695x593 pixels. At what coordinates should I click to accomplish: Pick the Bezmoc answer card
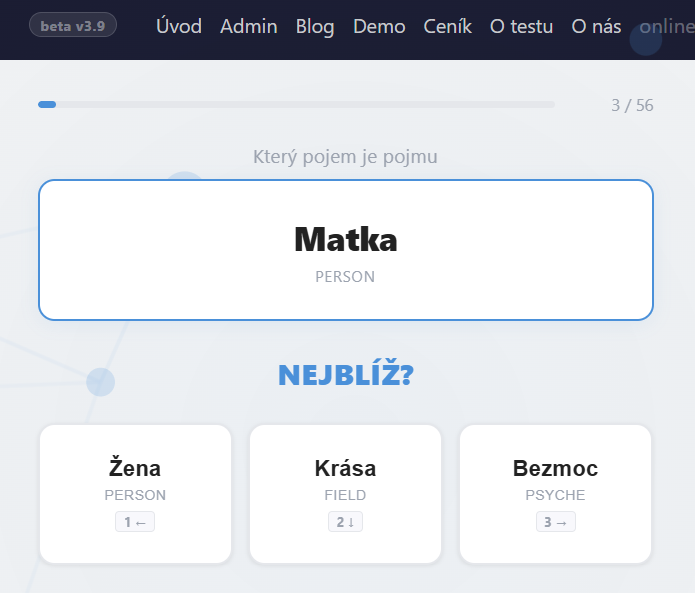[x=555, y=480]
